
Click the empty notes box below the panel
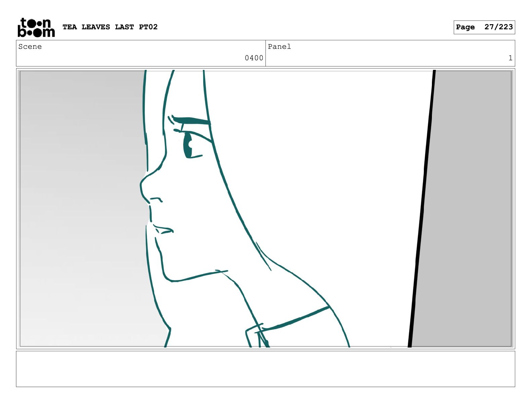click(265, 369)
